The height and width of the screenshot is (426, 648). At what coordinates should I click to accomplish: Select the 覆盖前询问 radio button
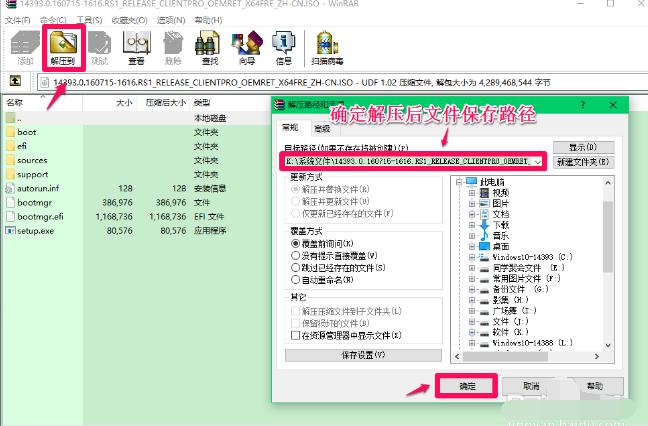(295, 242)
